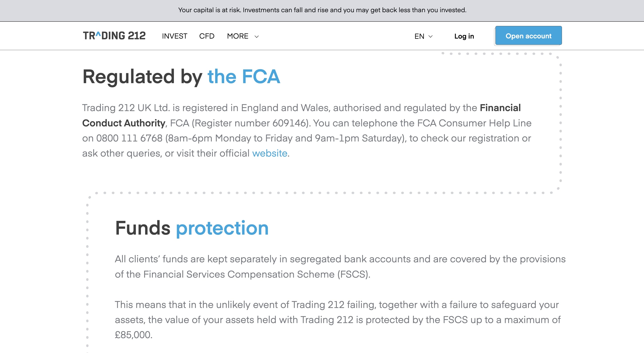Follow the FCA official website link

pos(269,153)
